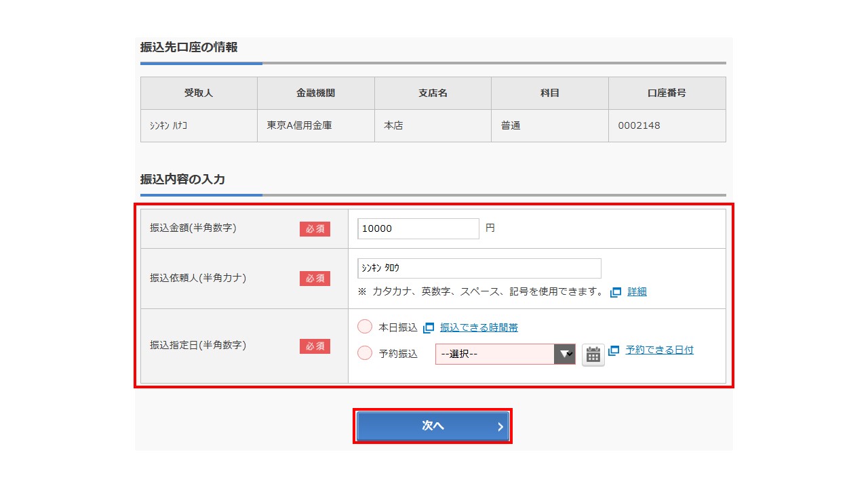Viewport: 868px width, 488px height.
Task: Click the 振込依頼人 input field
Action: [x=479, y=268]
